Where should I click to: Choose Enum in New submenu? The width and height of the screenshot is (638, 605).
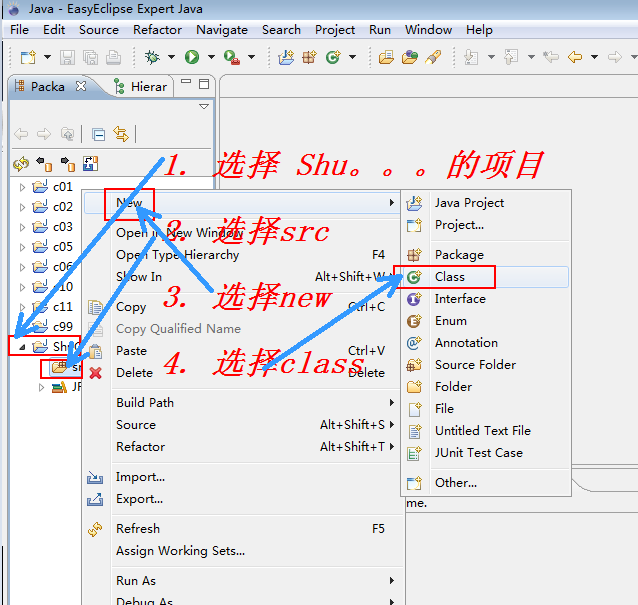point(485,321)
